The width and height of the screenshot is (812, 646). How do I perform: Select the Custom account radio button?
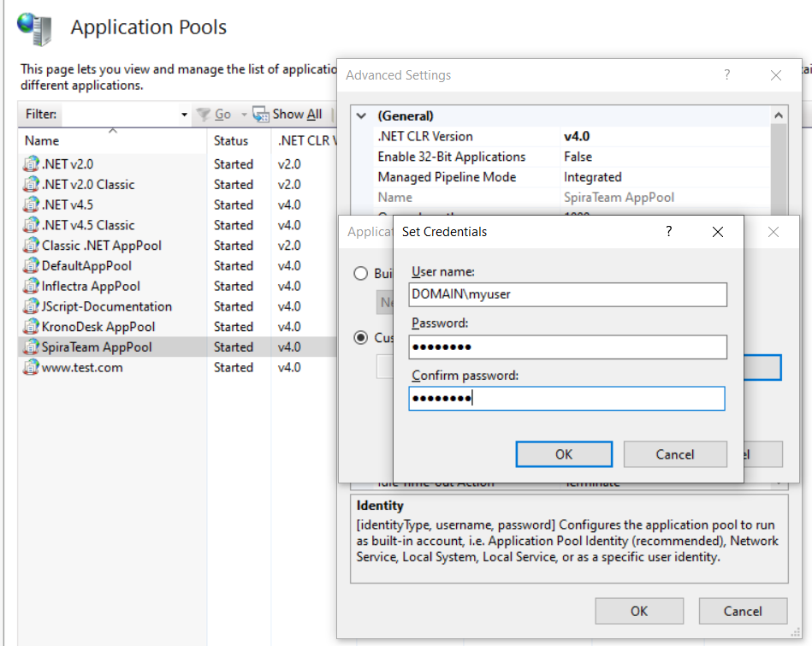[362, 338]
